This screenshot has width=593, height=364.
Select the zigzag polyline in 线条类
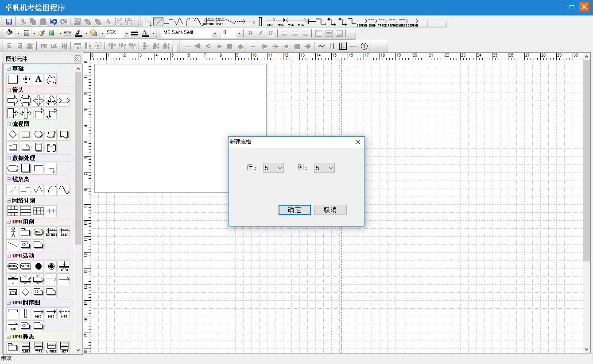pos(39,190)
